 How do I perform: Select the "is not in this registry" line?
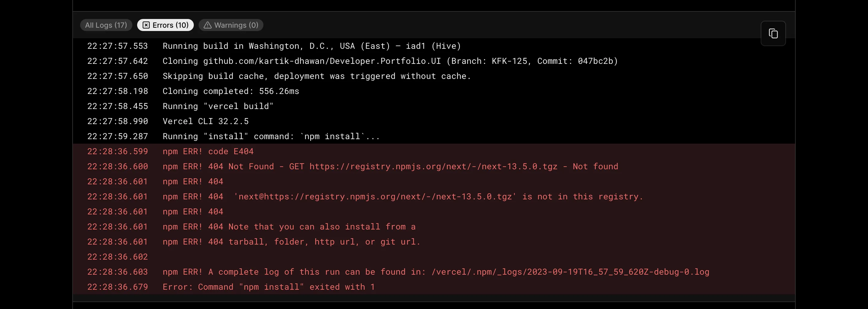click(x=403, y=197)
